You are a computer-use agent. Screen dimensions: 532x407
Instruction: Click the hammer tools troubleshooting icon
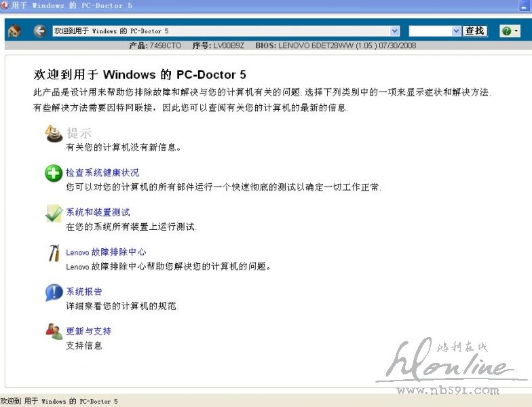54,252
